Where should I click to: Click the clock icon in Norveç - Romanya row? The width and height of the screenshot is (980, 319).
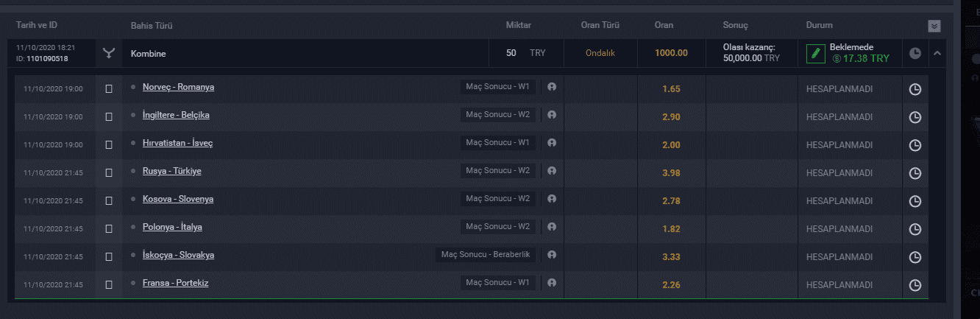(915, 89)
